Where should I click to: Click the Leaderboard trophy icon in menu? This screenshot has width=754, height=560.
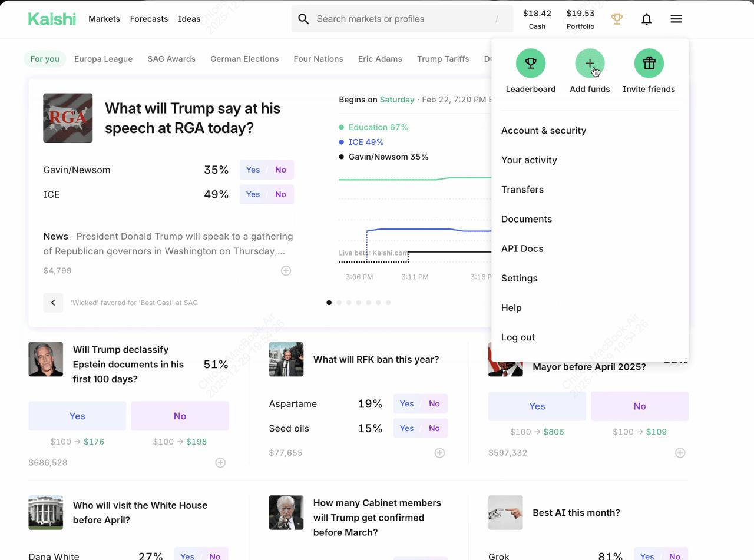pos(531,64)
